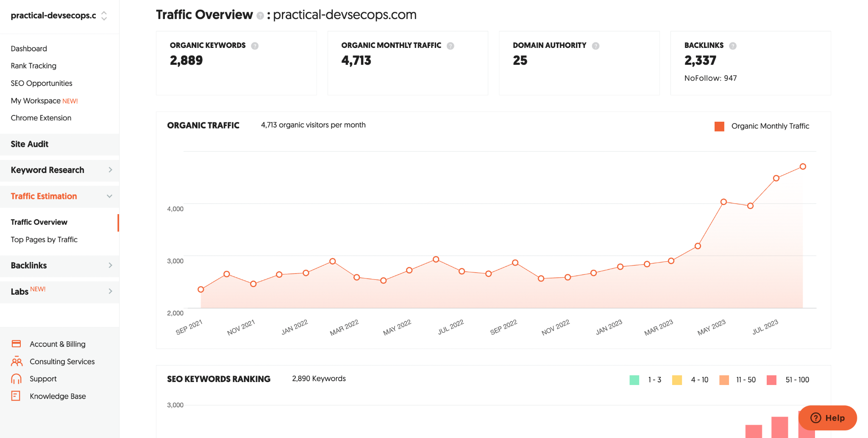Go to the Dashboard page
The height and width of the screenshot is (438, 868).
point(29,49)
